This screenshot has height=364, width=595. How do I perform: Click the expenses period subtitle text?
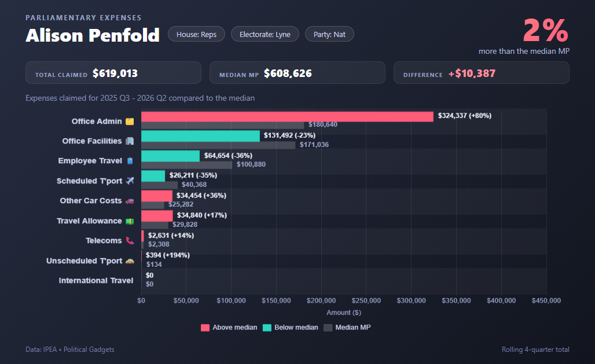140,98
